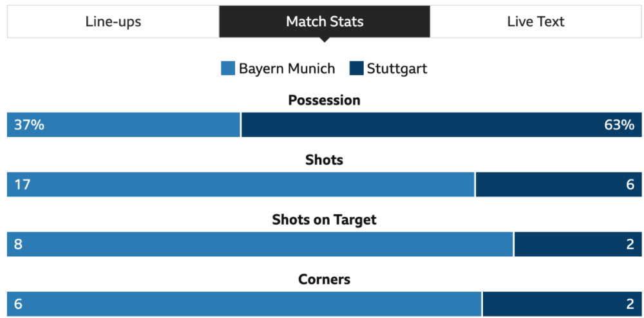Click Bayern's 8 shots on target bar
This screenshot has height=318, width=644.
tap(260, 245)
